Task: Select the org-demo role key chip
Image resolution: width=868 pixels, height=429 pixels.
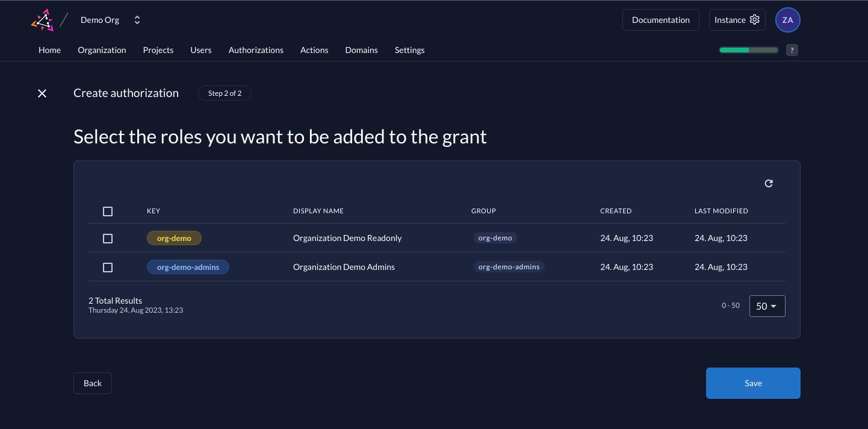Action: (x=174, y=238)
